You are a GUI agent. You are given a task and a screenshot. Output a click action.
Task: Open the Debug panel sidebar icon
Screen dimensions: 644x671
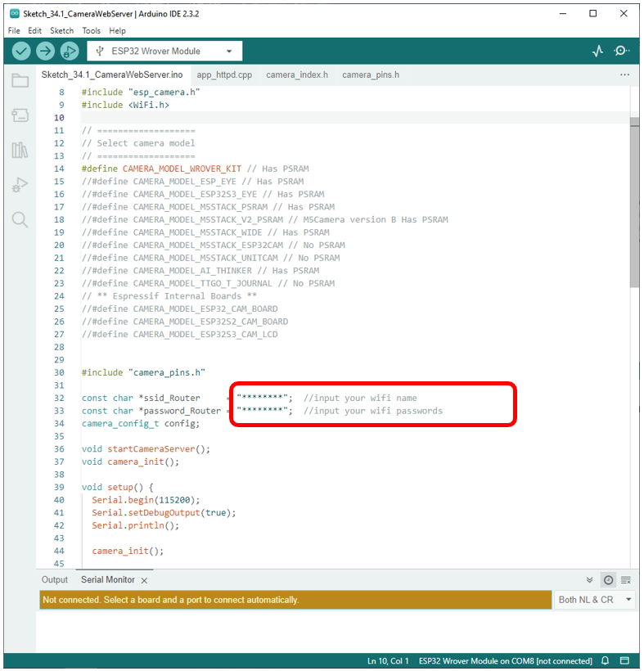[20, 184]
